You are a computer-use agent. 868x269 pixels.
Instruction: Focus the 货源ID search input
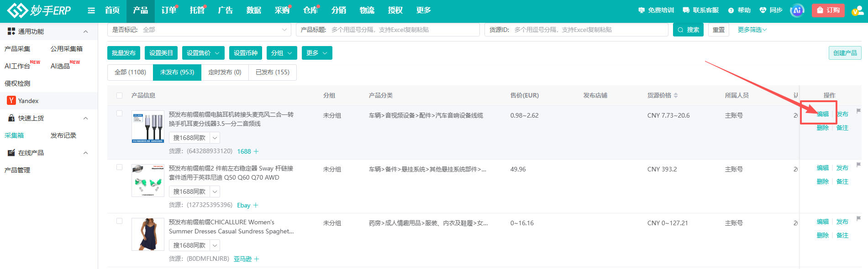tap(576, 30)
